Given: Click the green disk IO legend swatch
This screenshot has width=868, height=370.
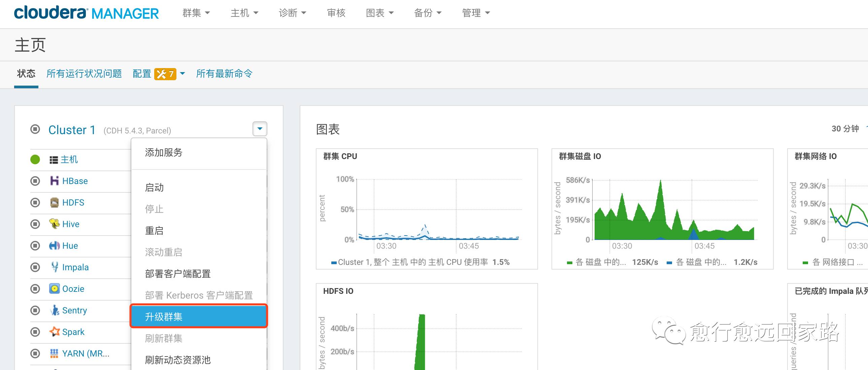Looking at the screenshot, I should 569,263.
